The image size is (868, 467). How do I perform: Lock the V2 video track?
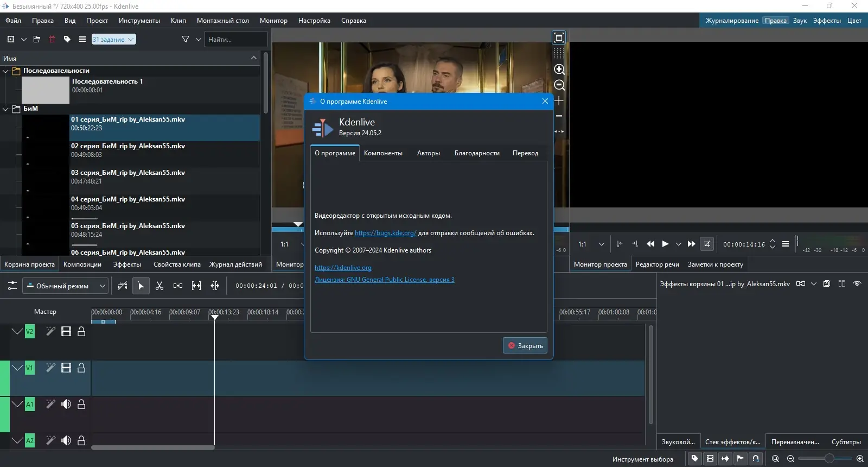pyautogui.click(x=81, y=331)
